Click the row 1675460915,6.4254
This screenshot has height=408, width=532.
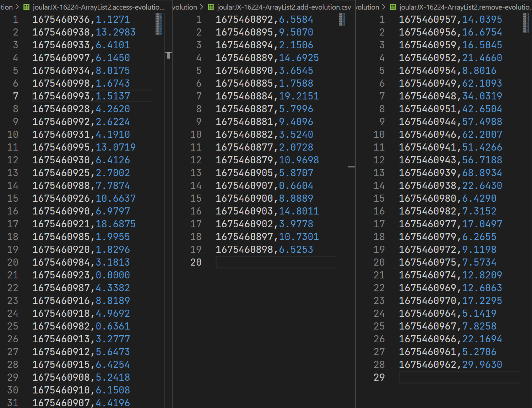pos(81,365)
